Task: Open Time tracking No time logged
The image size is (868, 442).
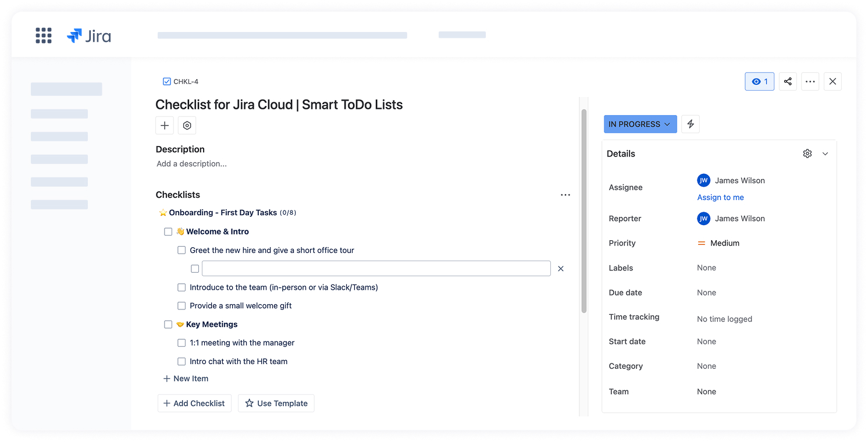Action: 724,319
